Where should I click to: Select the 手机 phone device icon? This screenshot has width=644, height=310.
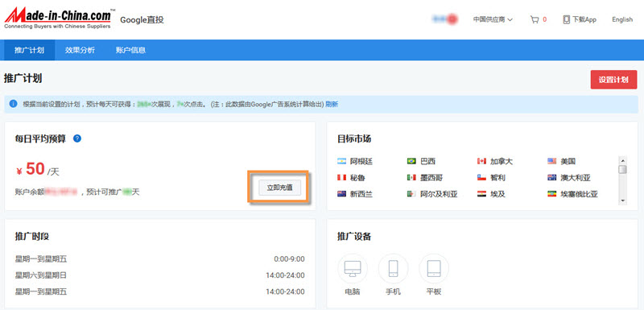(393, 268)
